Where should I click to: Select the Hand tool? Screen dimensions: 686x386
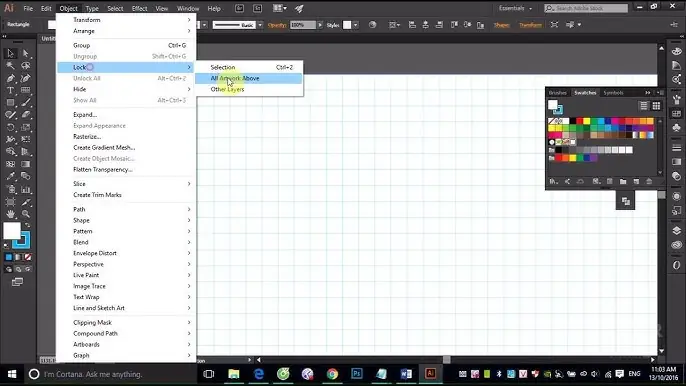tap(10, 214)
